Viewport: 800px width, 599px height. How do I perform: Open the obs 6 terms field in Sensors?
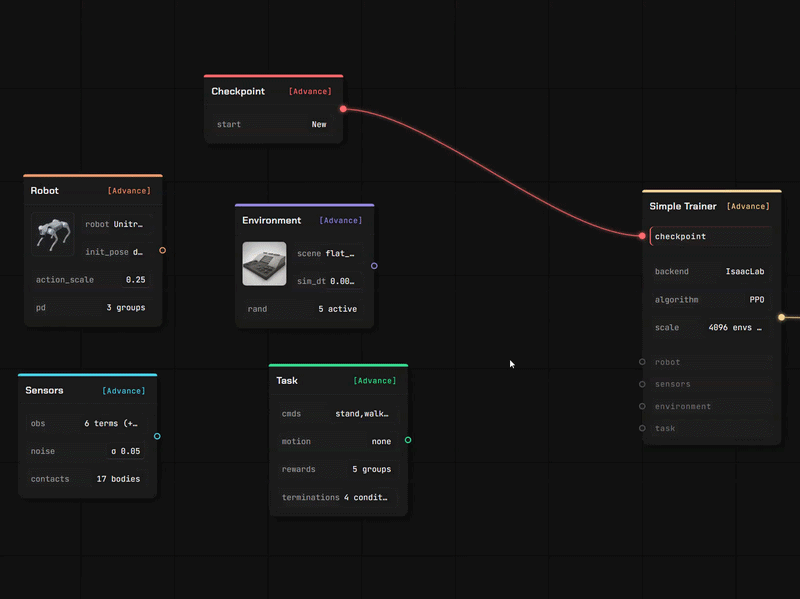point(87,423)
